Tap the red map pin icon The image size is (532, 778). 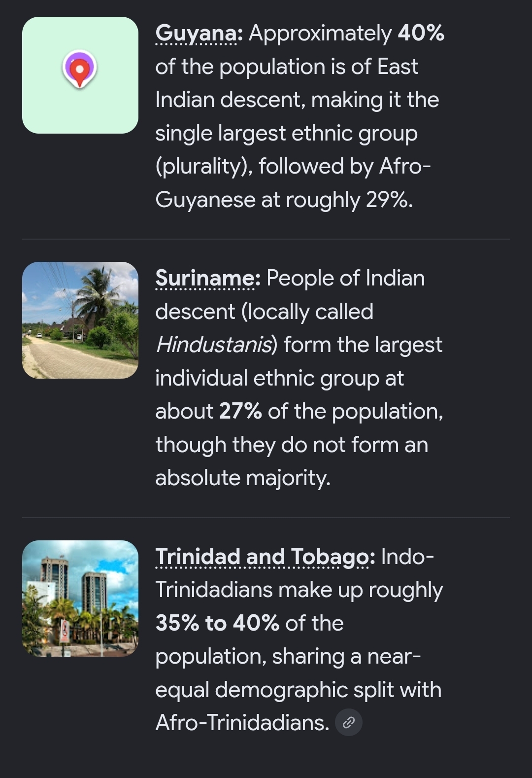79,69
